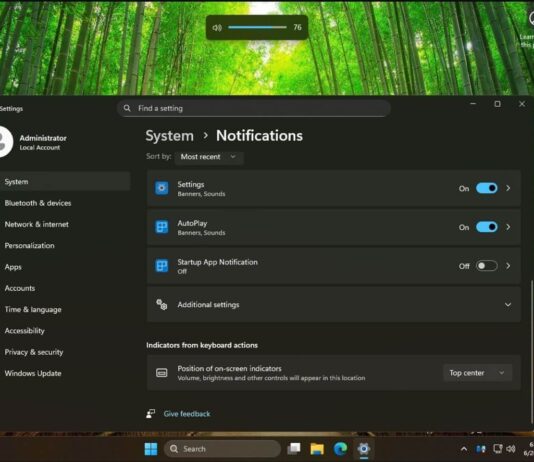Click the taskbar Search box
The image size is (534, 462).
(x=222, y=449)
